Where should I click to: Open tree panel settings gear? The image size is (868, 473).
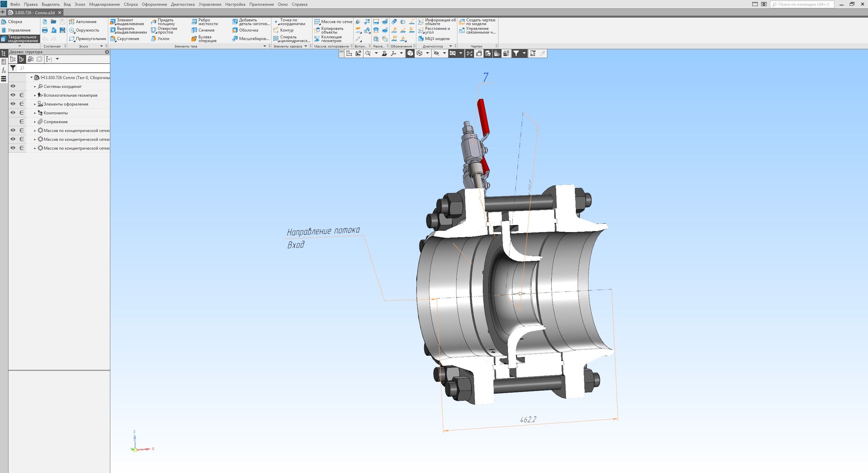pos(107,52)
